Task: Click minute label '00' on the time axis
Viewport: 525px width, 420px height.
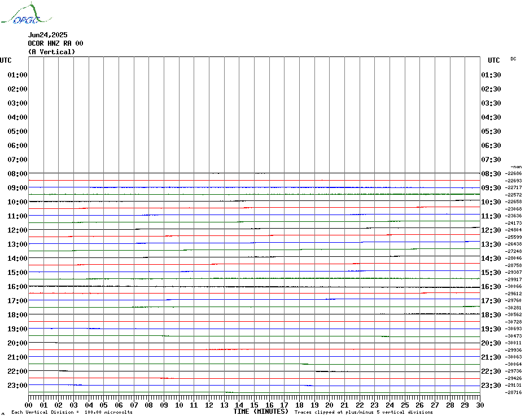Action: click(29, 405)
